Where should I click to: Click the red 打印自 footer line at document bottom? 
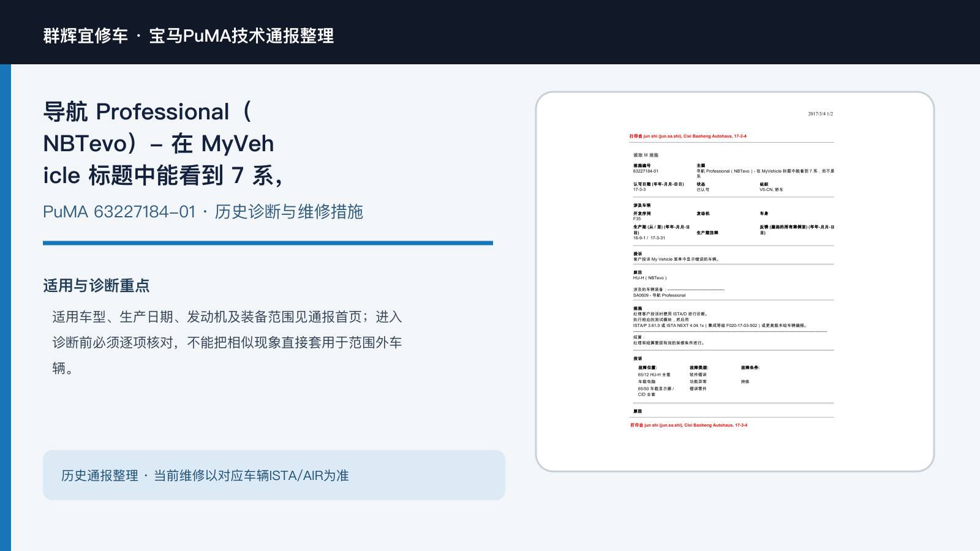689,425
